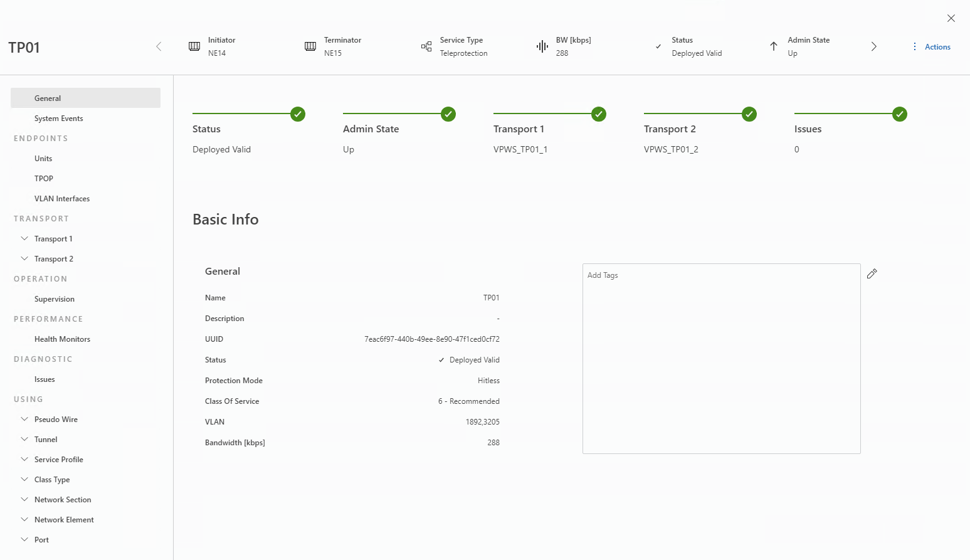Open System Events in sidebar

[58, 119]
